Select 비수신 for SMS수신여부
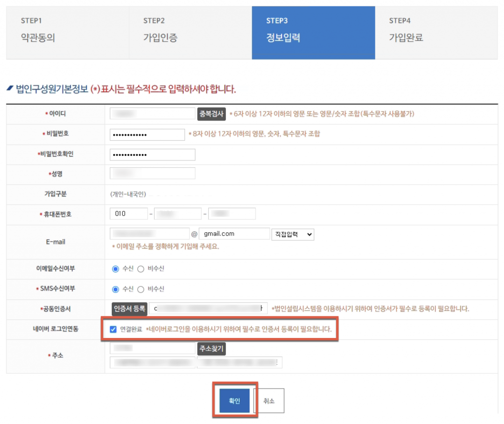This screenshot has height=424, width=504. (x=141, y=289)
